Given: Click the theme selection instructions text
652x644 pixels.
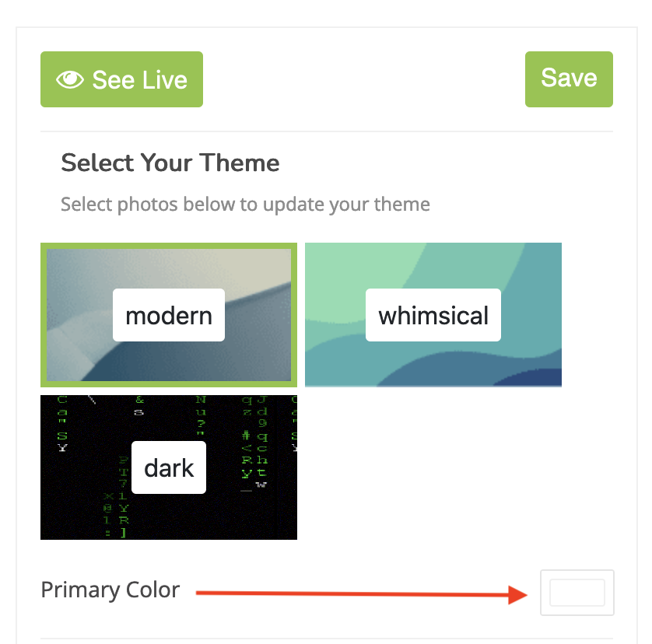Looking at the screenshot, I should pyautogui.click(x=244, y=204).
